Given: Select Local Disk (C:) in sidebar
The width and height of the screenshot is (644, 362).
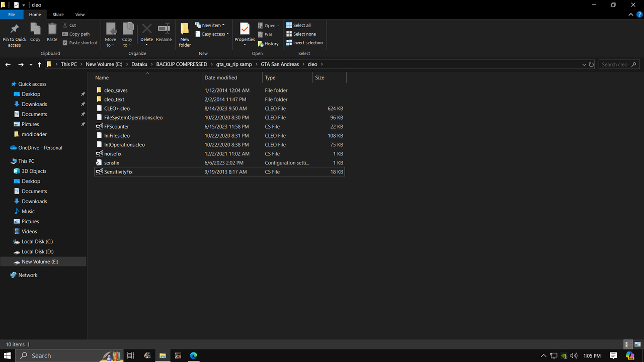Looking at the screenshot, I should click(37, 241).
